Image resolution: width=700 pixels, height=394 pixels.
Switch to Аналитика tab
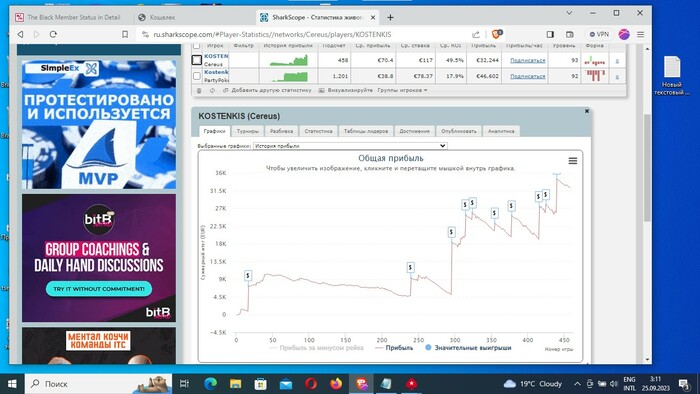[x=501, y=131]
